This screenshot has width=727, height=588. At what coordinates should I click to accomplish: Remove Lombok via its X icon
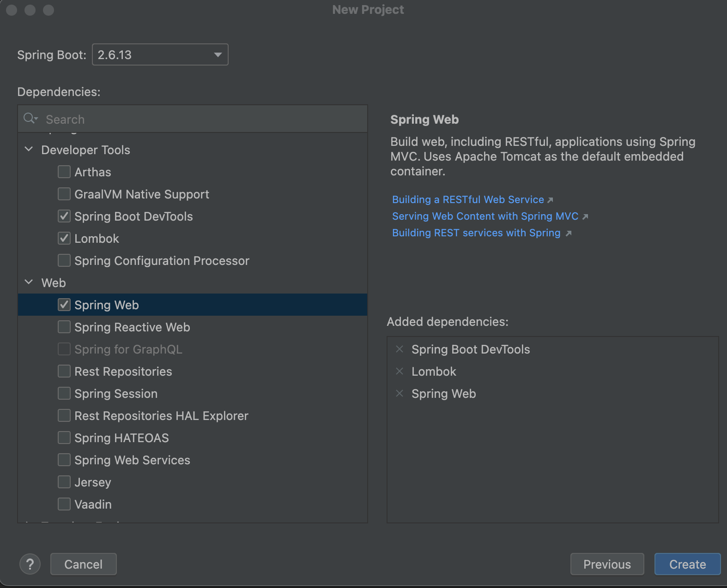click(400, 372)
